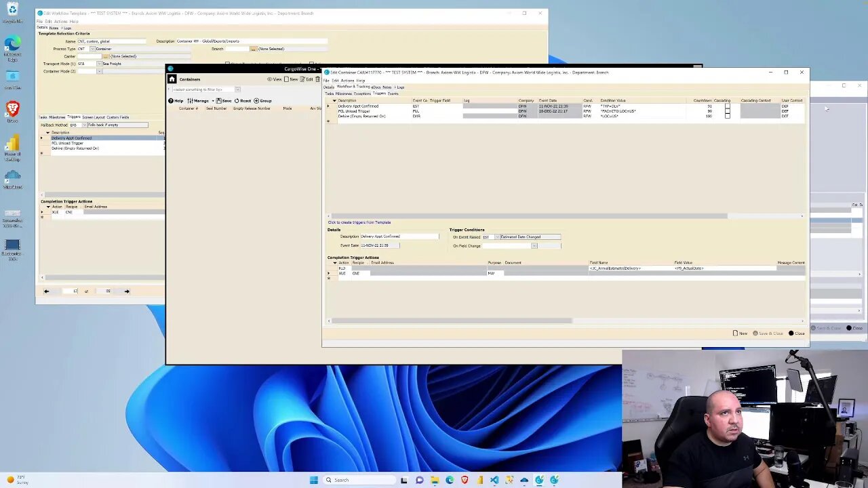Screen dimensions: 868x488
Task: Toggle Cascading checkbox for Dehire (Empty Returned On) row
Action: tap(727, 116)
